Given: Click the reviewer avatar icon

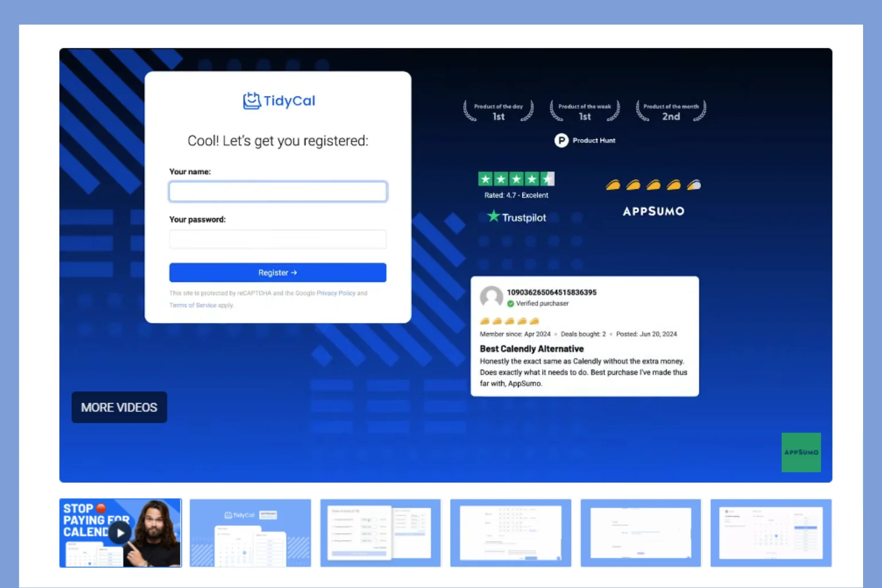Looking at the screenshot, I should coord(491,297).
